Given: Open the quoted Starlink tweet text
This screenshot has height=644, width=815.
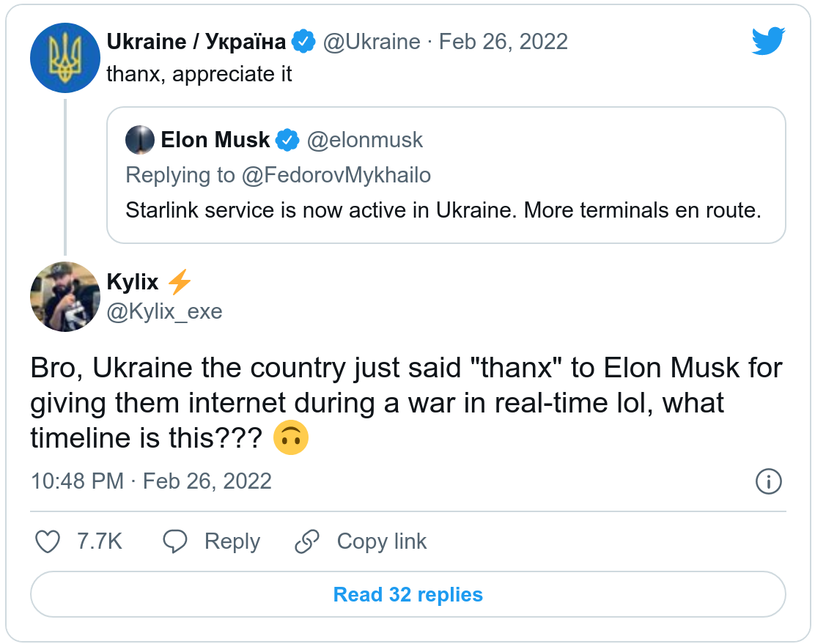Looking at the screenshot, I should (x=443, y=210).
